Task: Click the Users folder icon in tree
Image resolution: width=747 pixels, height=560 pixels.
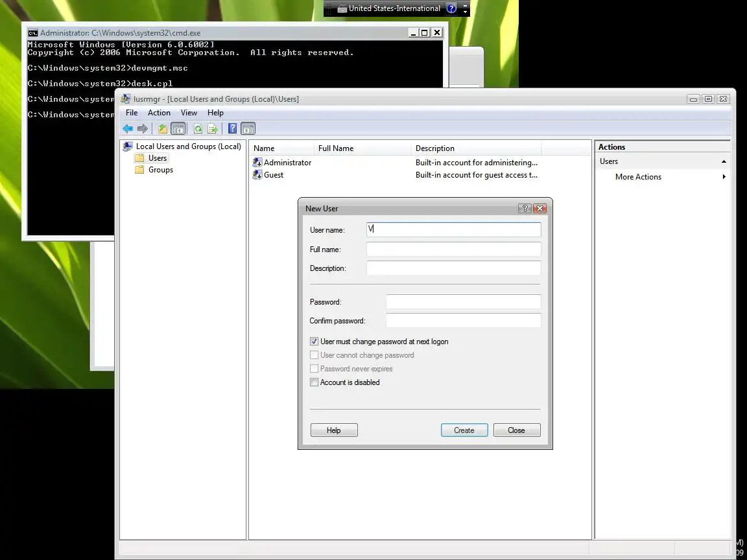Action: [139, 158]
